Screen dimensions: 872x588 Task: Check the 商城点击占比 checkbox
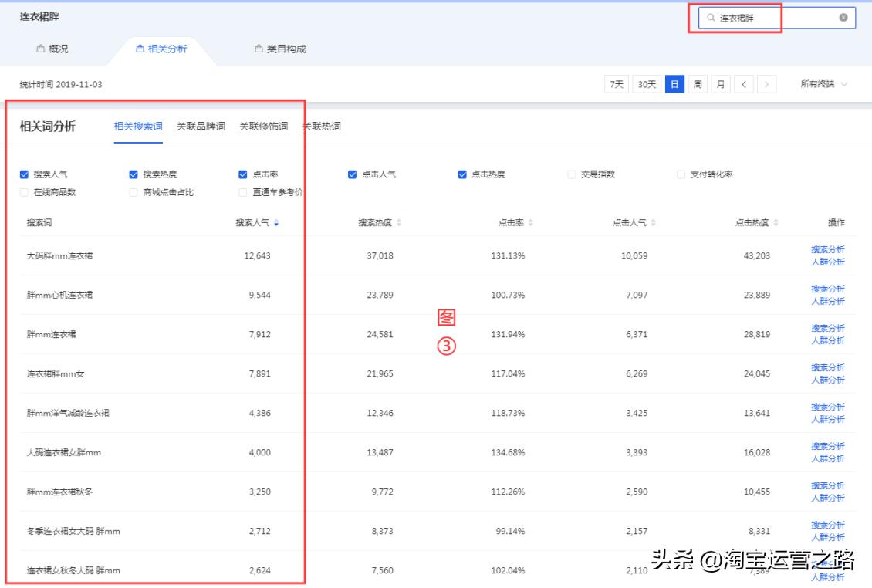tap(134, 191)
